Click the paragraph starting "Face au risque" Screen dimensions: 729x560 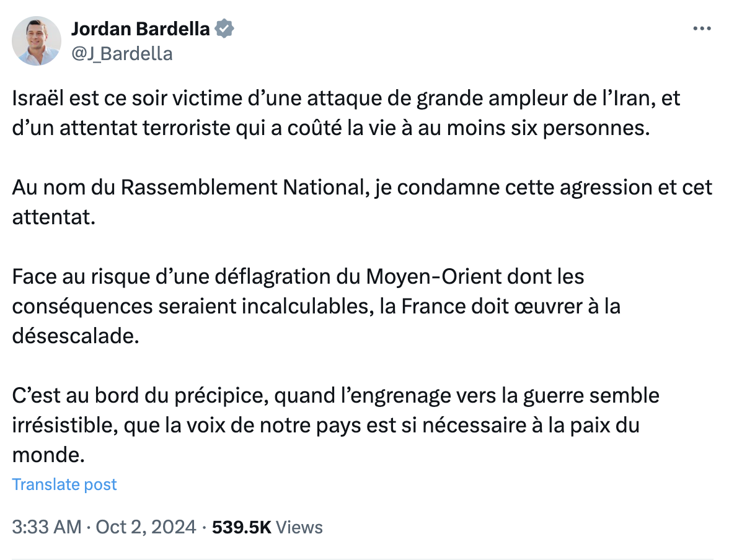316,306
